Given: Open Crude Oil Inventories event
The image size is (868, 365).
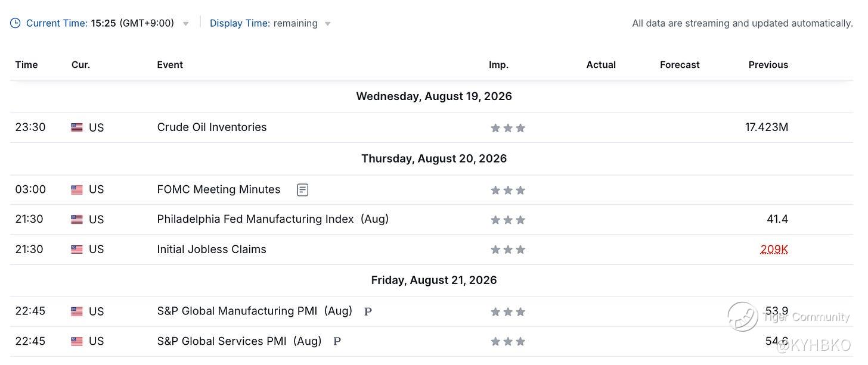Looking at the screenshot, I should (x=212, y=127).
